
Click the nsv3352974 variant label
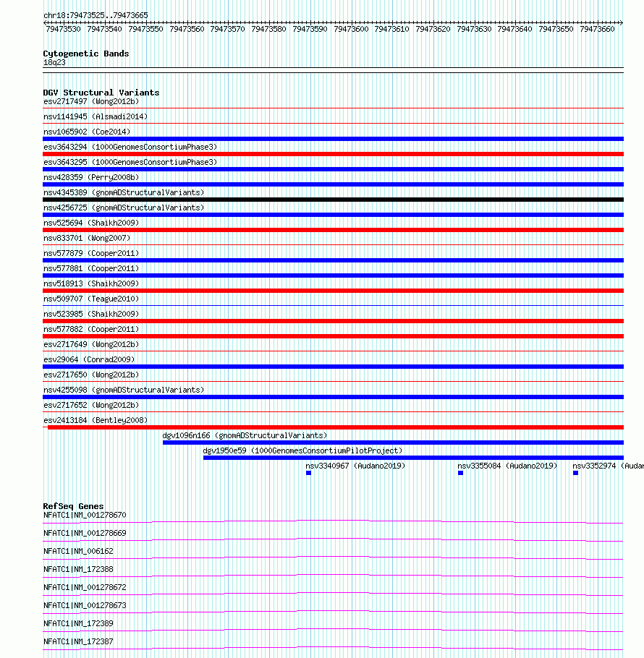[608, 466]
